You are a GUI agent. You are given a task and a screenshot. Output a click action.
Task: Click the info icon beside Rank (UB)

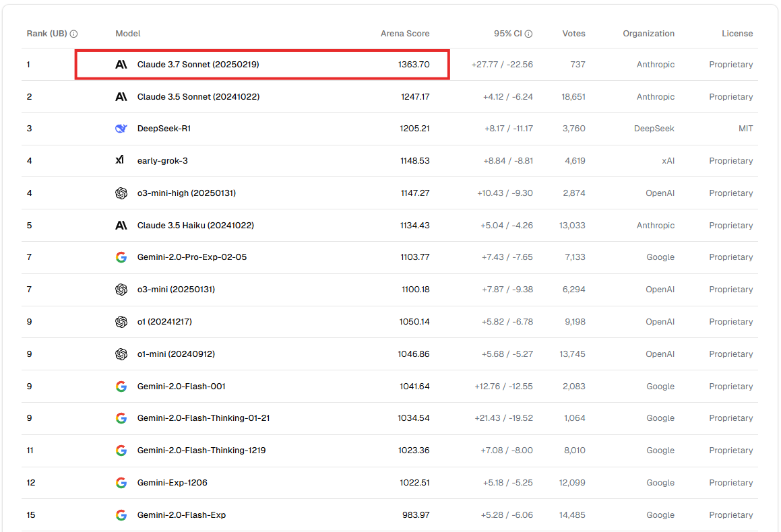tap(73, 34)
